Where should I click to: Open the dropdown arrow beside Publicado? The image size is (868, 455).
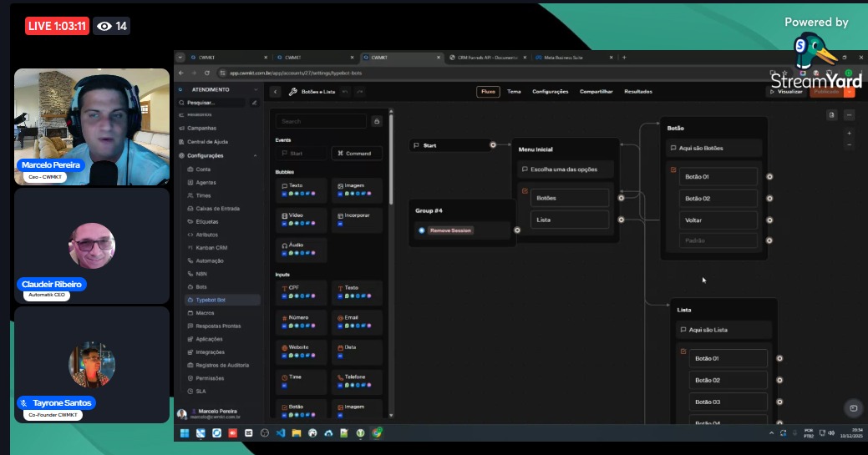pos(850,92)
